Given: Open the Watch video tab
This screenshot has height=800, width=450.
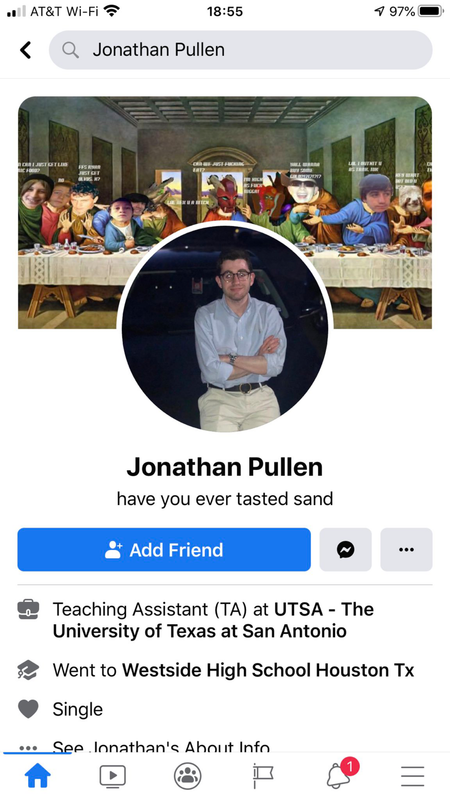Looking at the screenshot, I should [x=113, y=776].
